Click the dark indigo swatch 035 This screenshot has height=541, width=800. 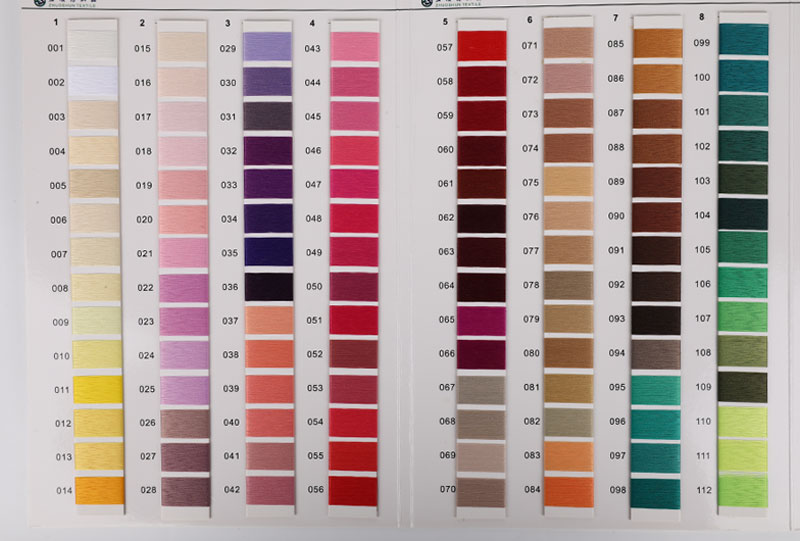pyautogui.click(x=269, y=252)
